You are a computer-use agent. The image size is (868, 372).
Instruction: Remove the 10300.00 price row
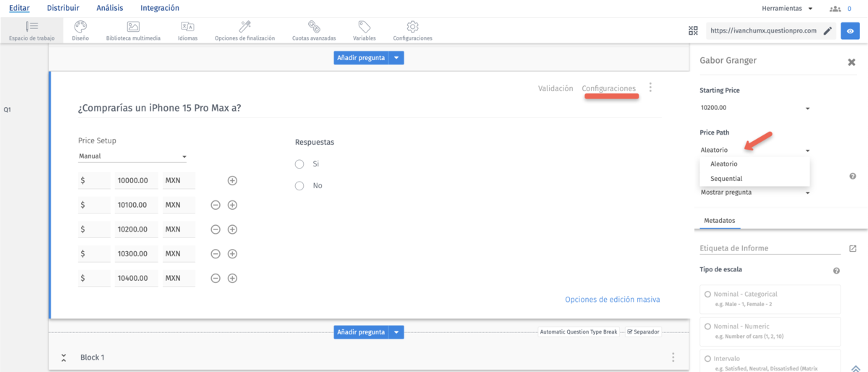216,254
